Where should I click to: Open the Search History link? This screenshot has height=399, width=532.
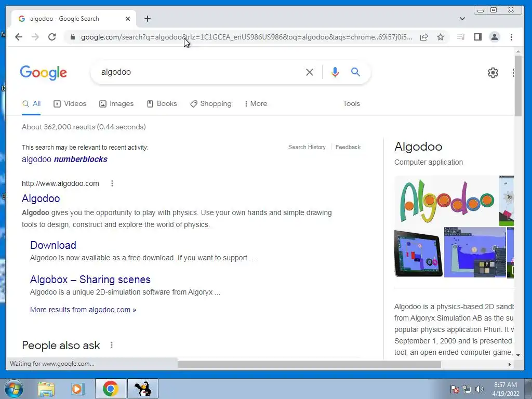307,147
